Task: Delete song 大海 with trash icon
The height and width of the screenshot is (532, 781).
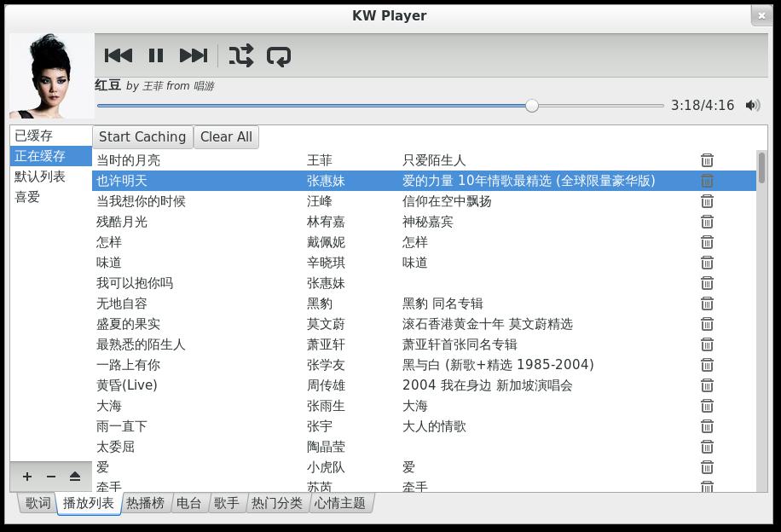Action: click(x=707, y=406)
